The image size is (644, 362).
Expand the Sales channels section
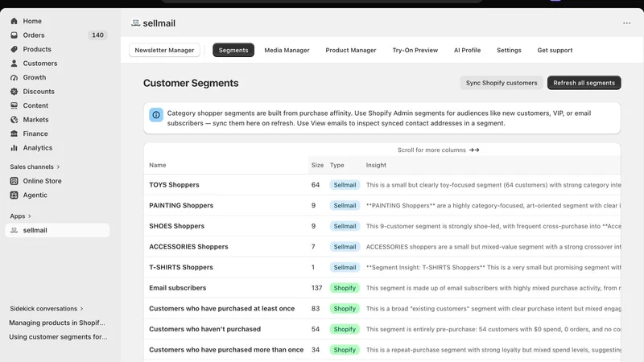click(35, 167)
